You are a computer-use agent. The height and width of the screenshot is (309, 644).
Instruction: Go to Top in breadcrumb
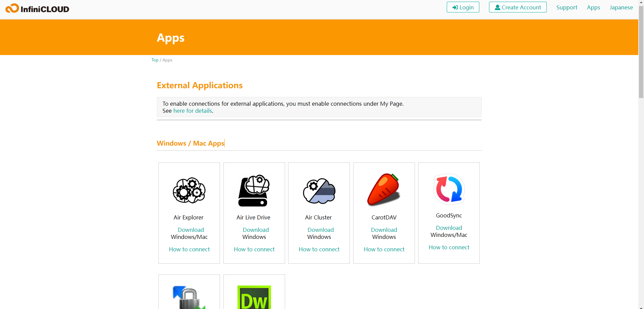click(x=155, y=60)
